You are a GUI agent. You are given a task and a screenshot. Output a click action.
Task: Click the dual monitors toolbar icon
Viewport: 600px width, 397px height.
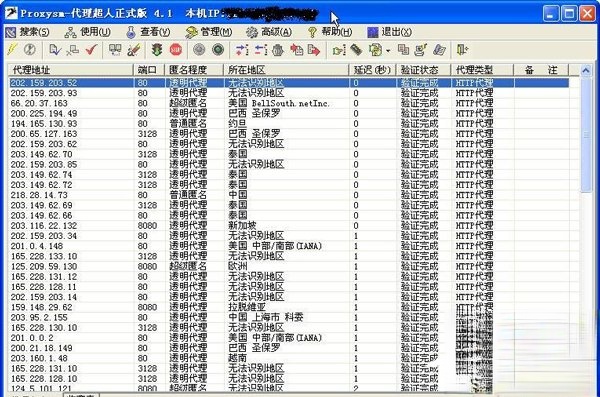[x=115, y=50]
